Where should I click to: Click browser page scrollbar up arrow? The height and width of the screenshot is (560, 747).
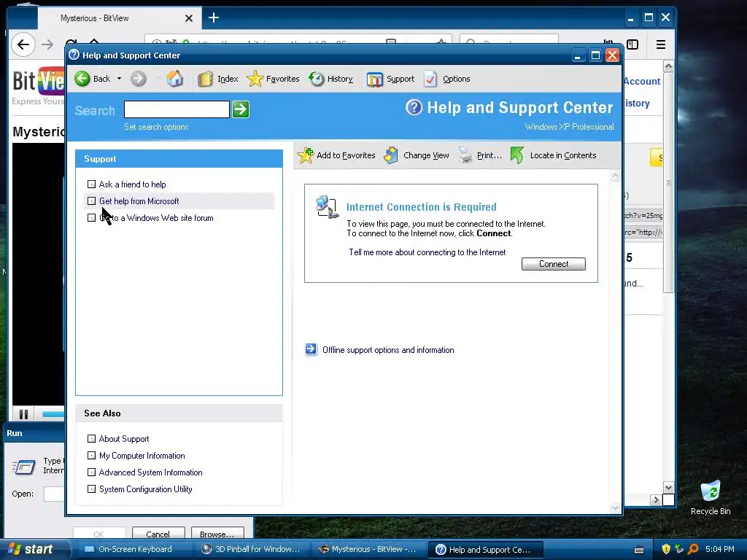tap(668, 66)
